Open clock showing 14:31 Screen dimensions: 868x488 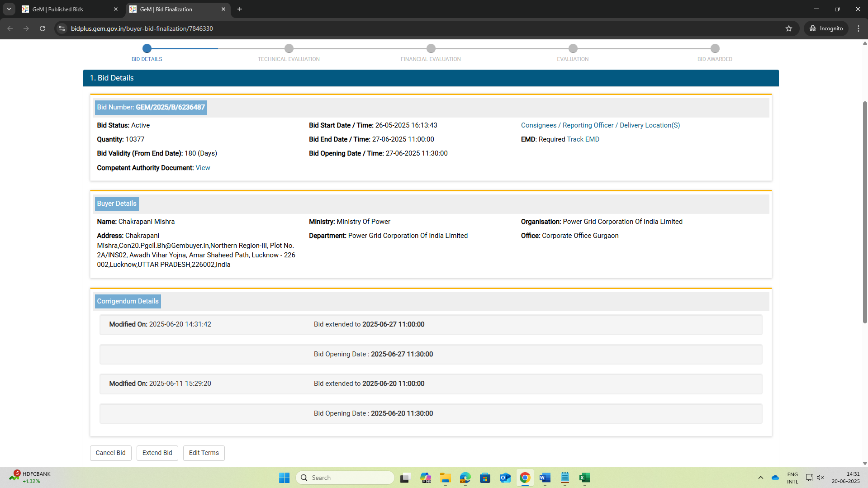(x=845, y=478)
